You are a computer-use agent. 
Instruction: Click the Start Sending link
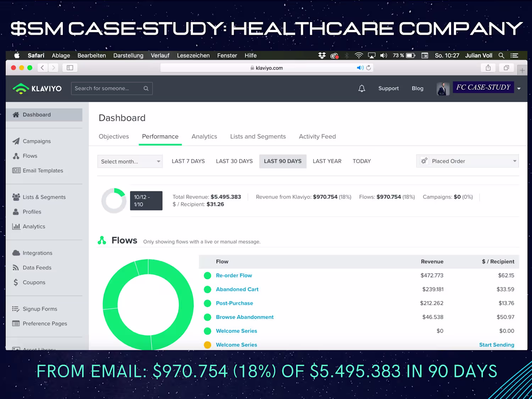coord(497,345)
